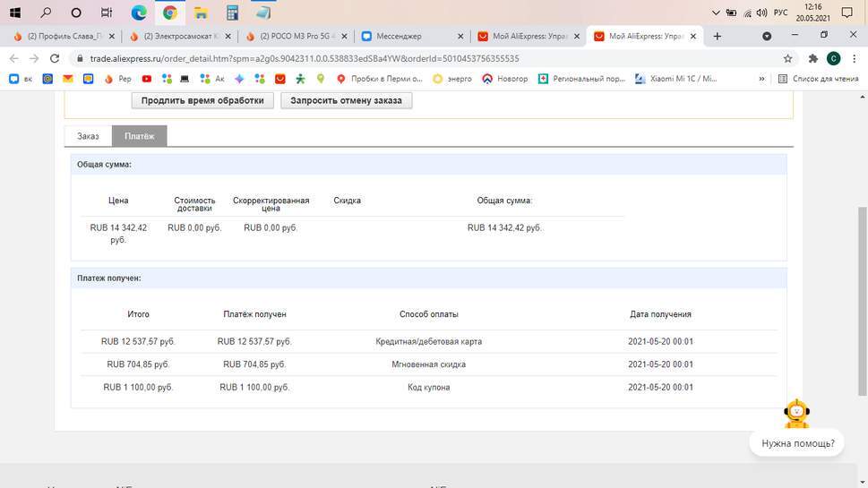Open the Calculator from the taskbar

[x=232, y=13]
